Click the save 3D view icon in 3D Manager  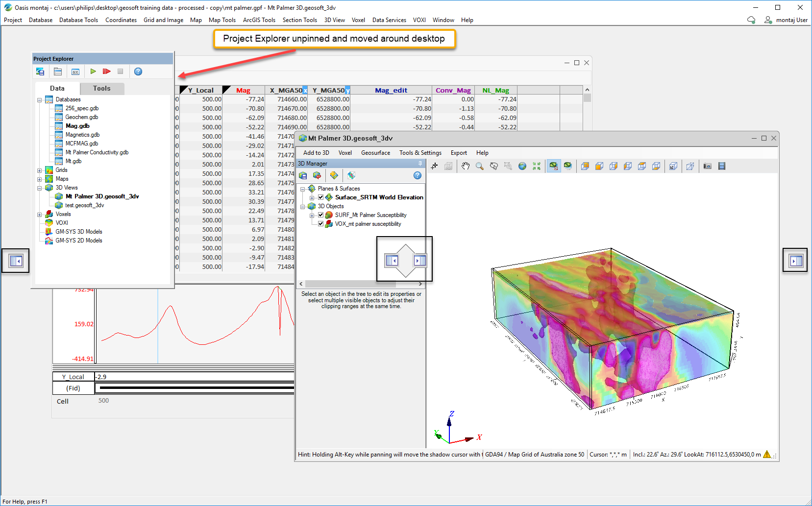[x=303, y=175]
